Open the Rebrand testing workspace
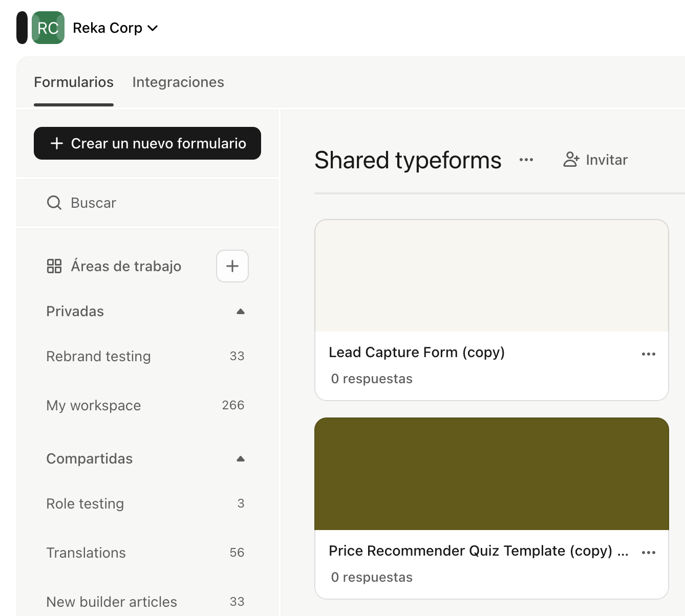 pyautogui.click(x=145, y=356)
